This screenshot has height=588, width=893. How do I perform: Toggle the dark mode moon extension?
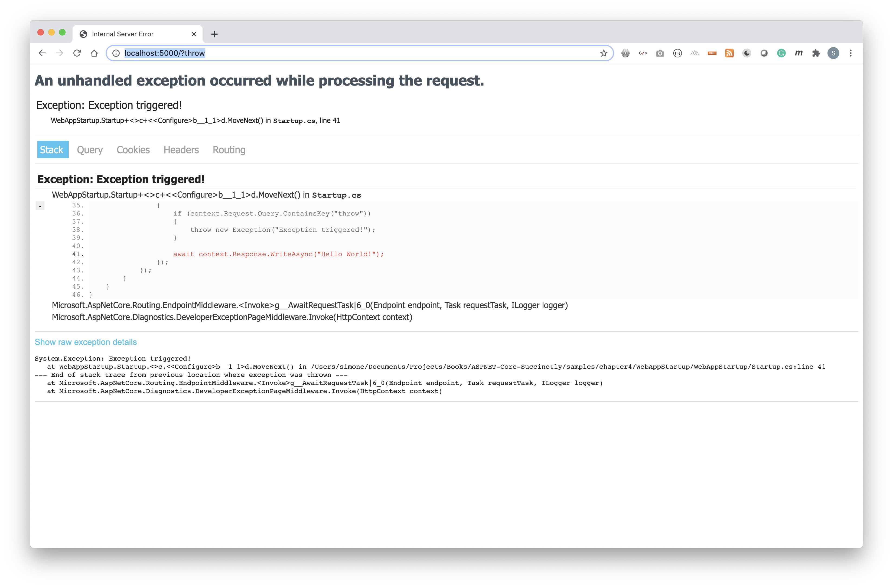(x=747, y=53)
